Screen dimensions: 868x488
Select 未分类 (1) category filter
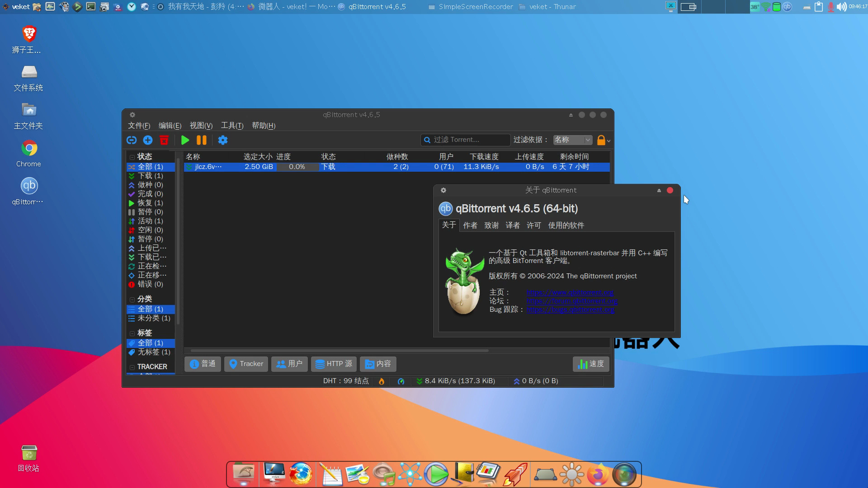click(x=151, y=318)
